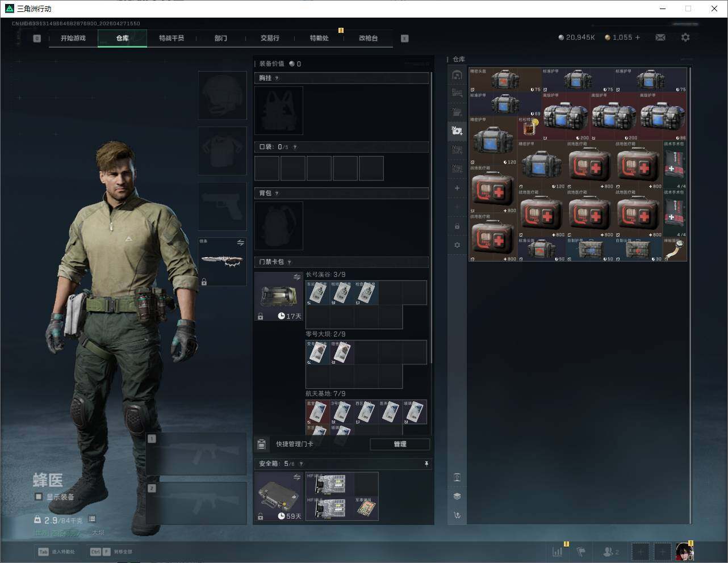Click the empty pistol equipment slot
Image resolution: width=728 pixels, height=563 pixels.
point(223,207)
